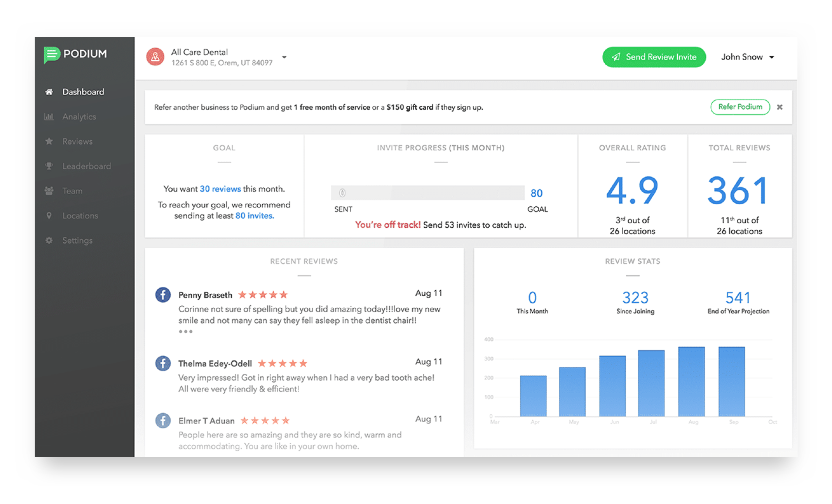Click the Analytics bar chart icon
The height and width of the screenshot is (504, 832).
click(49, 117)
